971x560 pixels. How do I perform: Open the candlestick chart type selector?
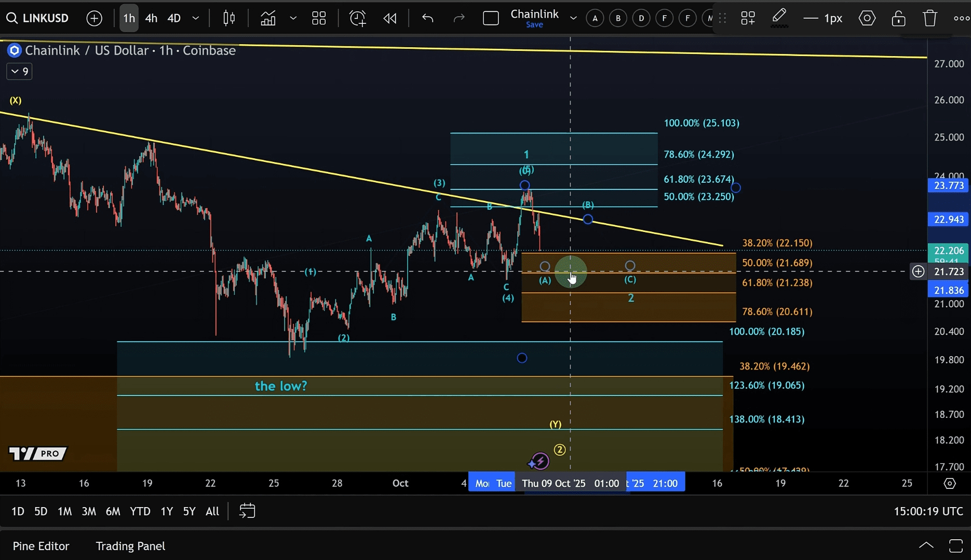[x=229, y=18]
